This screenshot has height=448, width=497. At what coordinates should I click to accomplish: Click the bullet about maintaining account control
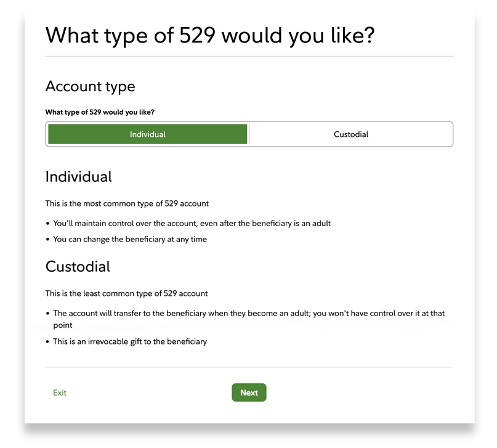click(x=191, y=223)
